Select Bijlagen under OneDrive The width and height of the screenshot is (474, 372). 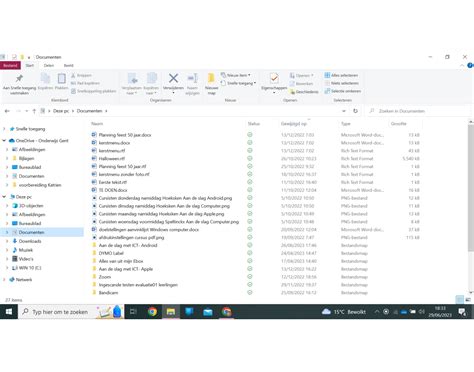click(26, 158)
